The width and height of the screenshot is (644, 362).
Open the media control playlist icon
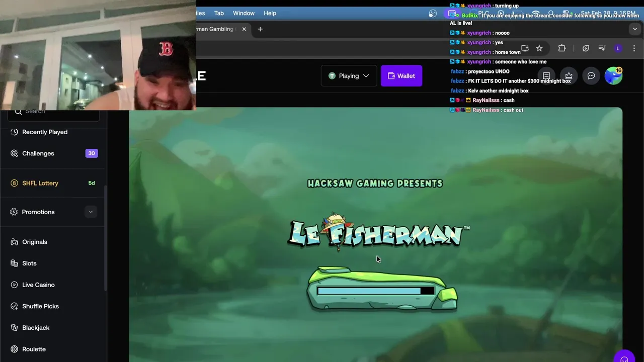point(602,48)
